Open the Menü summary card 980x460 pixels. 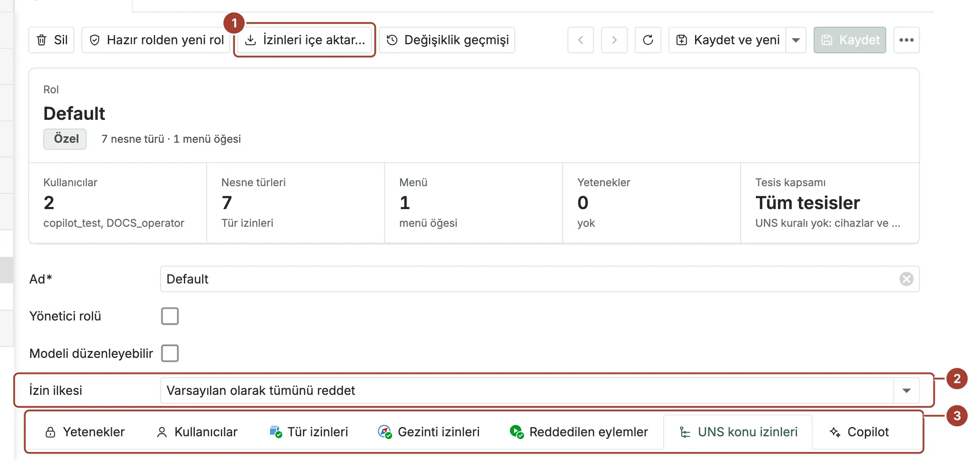point(474,203)
